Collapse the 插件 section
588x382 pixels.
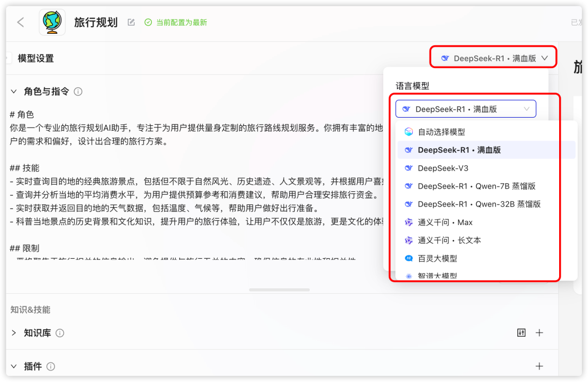pos(14,366)
